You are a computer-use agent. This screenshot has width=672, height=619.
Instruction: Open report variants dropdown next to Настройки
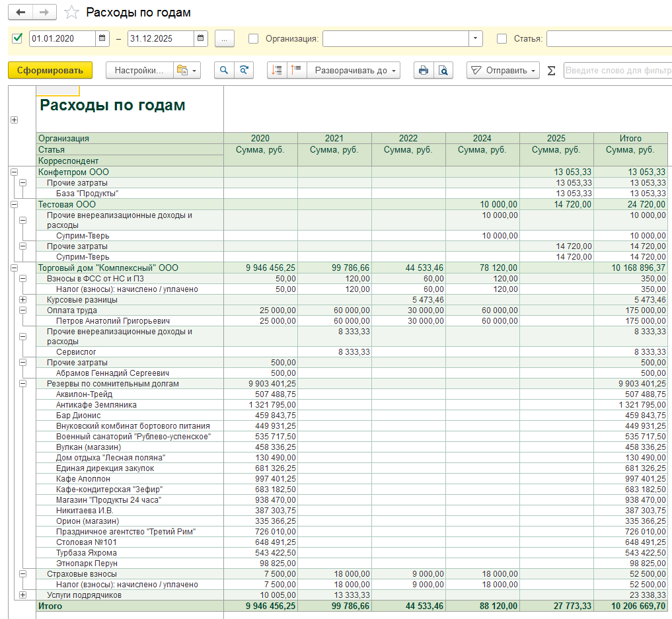click(x=186, y=71)
